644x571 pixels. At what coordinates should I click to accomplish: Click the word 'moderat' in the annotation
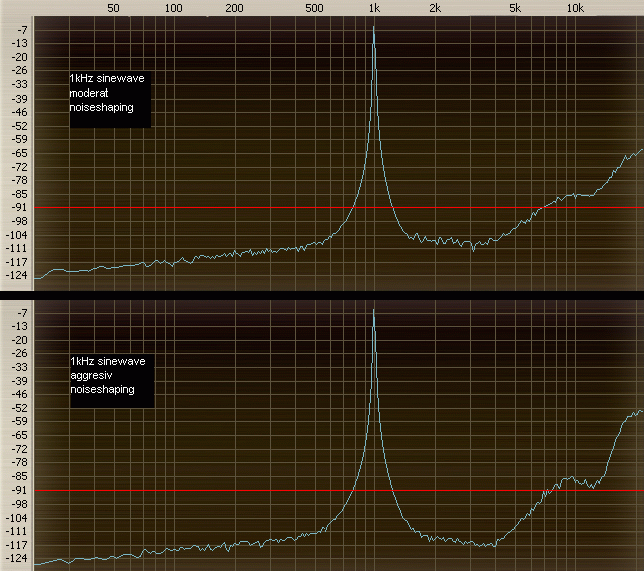point(89,93)
